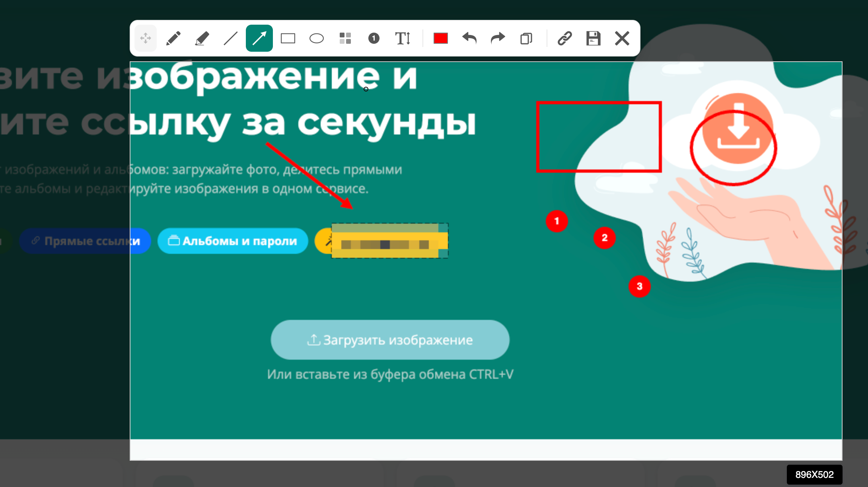
Task: Click the text 'Или вставьте из буфера обмена CTRL+V'
Action: point(390,374)
